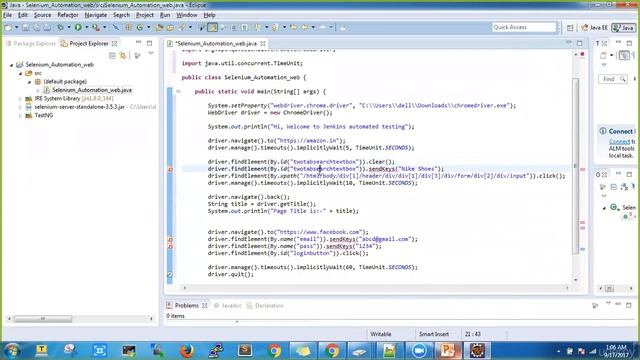Expand the selenium-server-standalone jar node
Image resolution: width=640 pixels, height=360 pixels.
pos(20,107)
